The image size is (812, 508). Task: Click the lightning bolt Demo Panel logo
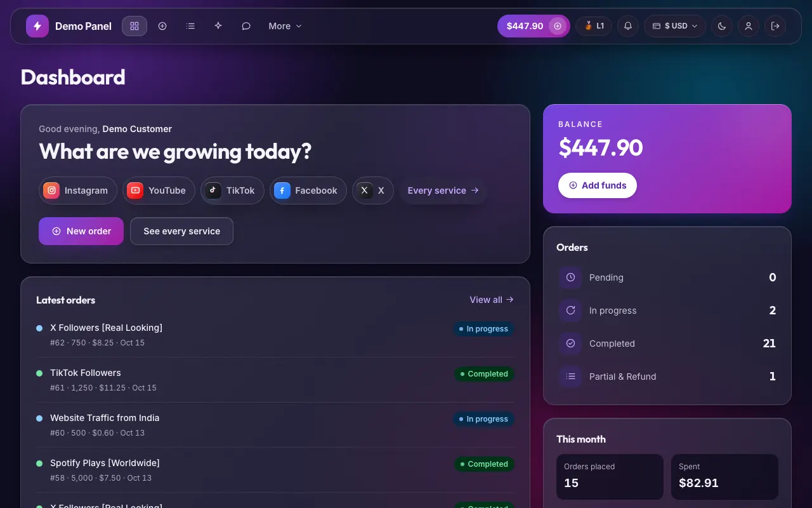pos(37,26)
